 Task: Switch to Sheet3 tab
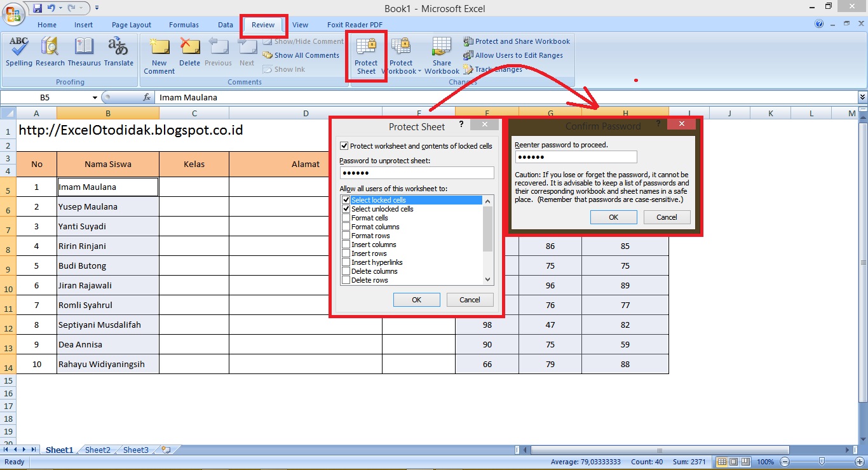tap(135, 450)
